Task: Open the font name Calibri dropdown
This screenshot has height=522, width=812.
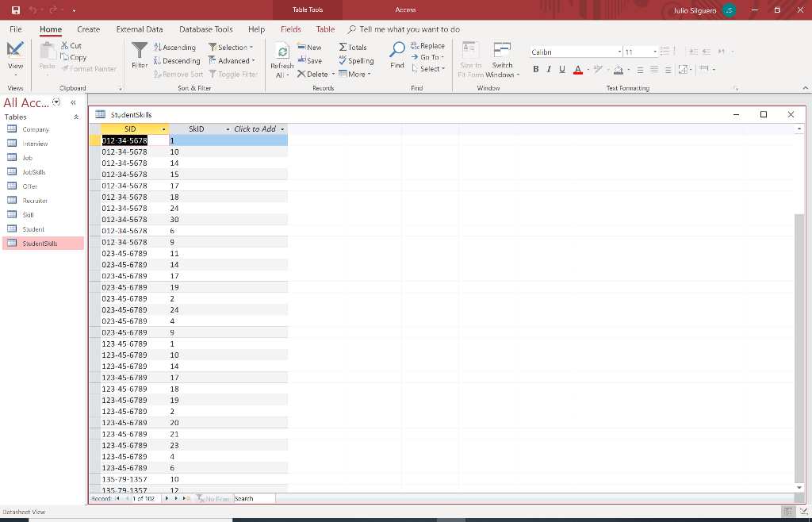Action: 619,52
